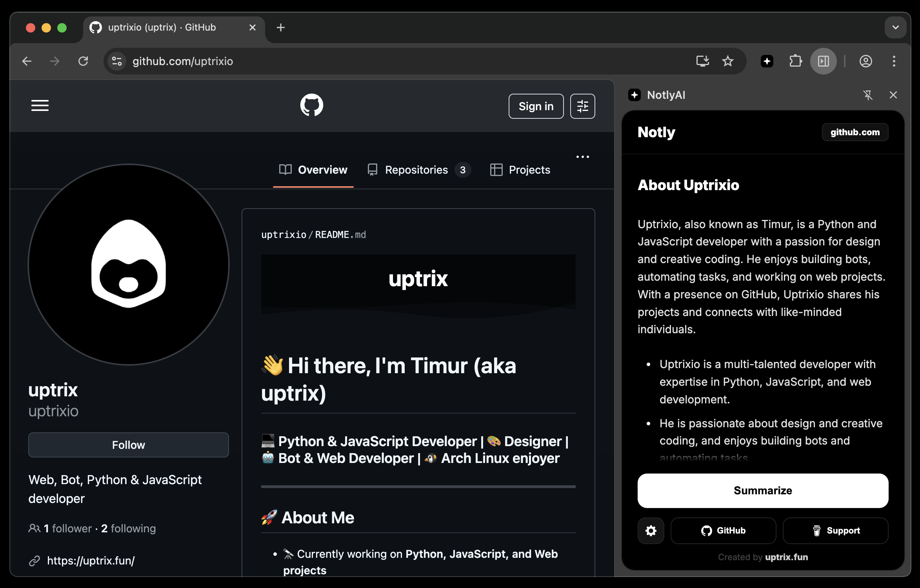Image resolution: width=920 pixels, height=588 pixels.
Task: Open profile options via ellipsis menu
Action: pos(582,156)
